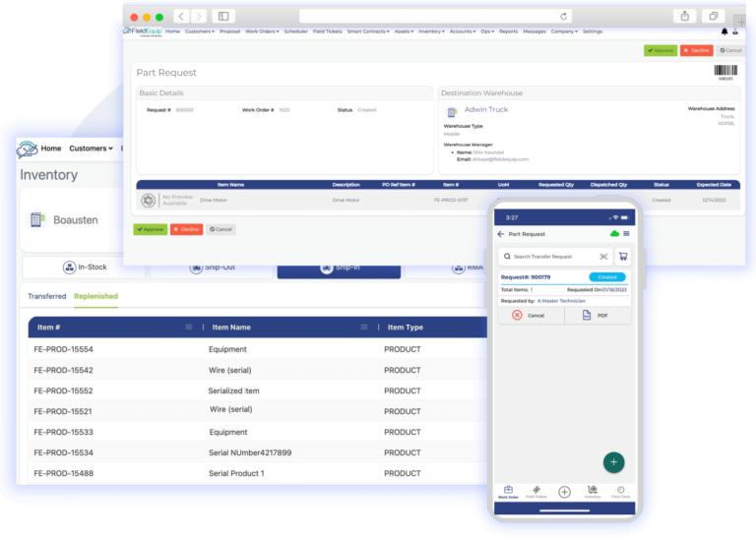
Task: Tap the green plus floating button
Action: (x=614, y=462)
